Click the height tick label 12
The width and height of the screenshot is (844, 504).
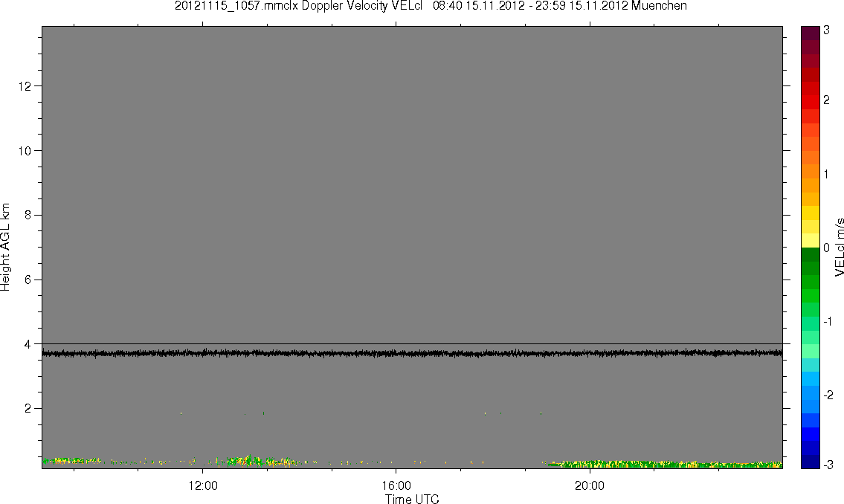[x=25, y=86]
